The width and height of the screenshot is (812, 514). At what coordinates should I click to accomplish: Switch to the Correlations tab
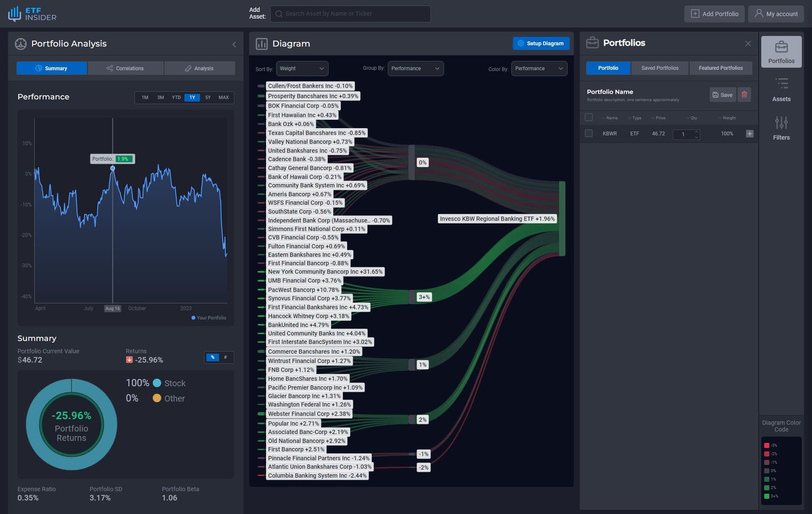tap(126, 68)
